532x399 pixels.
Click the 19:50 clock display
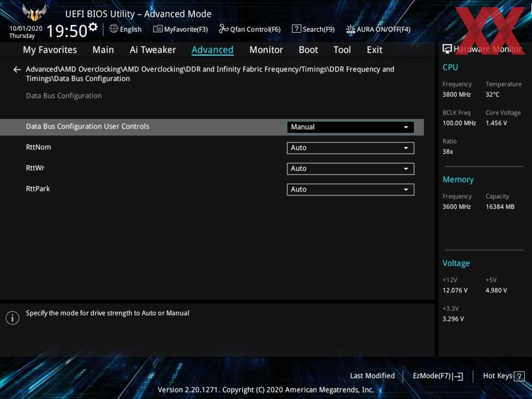tap(67, 31)
